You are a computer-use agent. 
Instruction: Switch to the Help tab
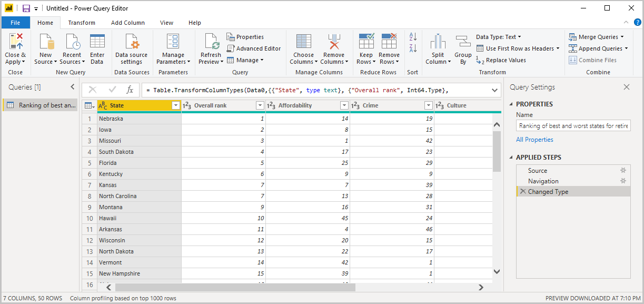tap(195, 23)
